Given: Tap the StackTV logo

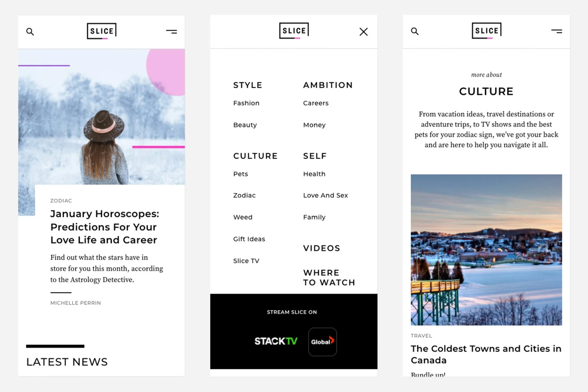Looking at the screenshot, I should click(276, 341).
